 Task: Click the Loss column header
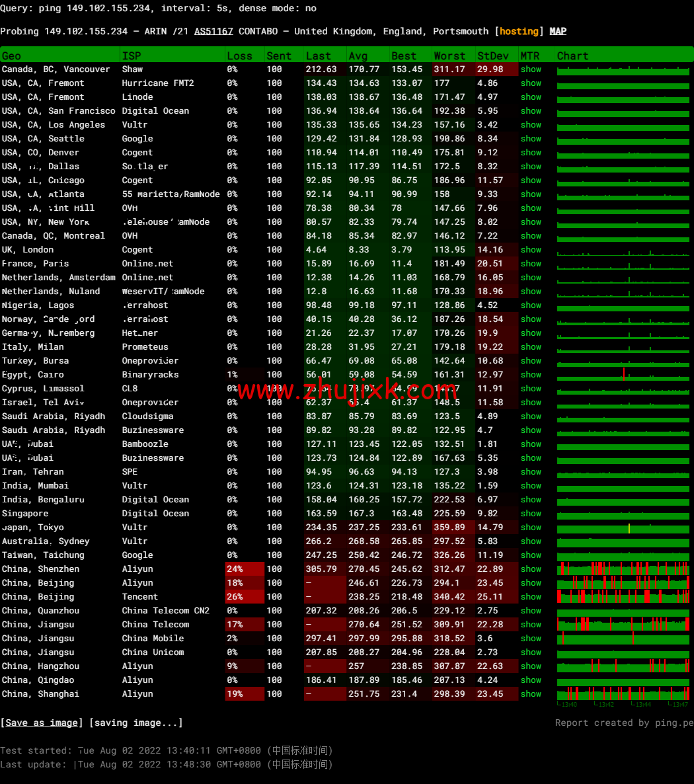click(x=239, y=56)
